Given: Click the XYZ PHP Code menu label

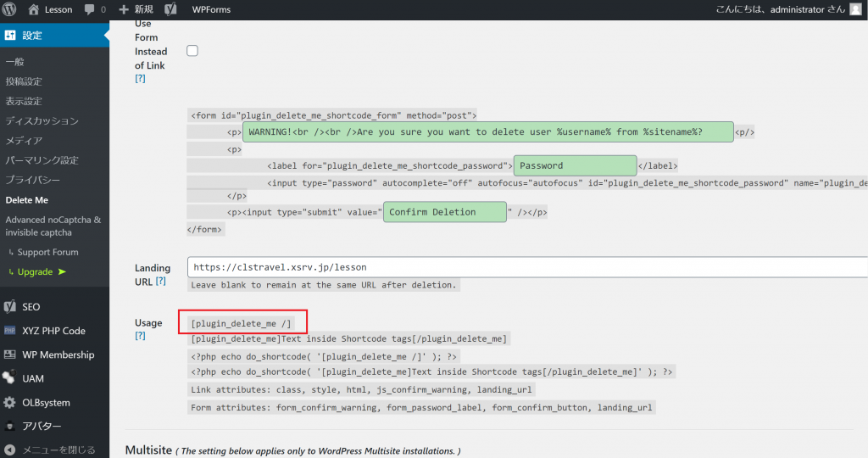Looking at the screenshot, I should coord(53,331).
